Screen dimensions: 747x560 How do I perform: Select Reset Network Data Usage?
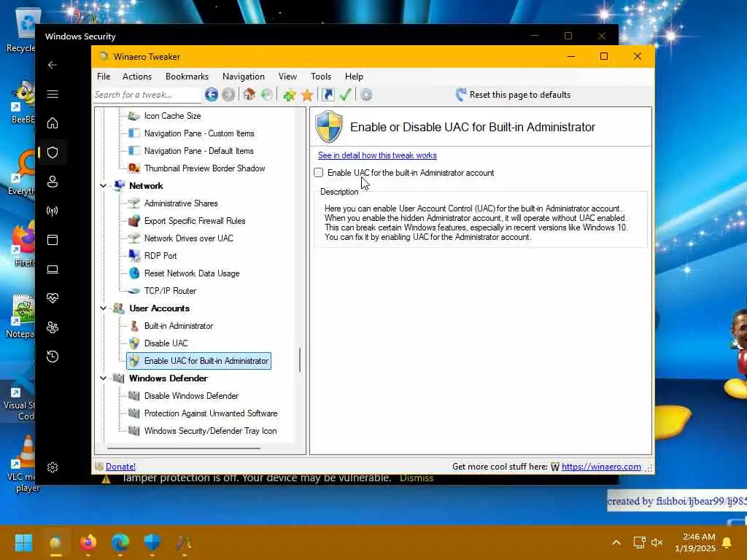[192, 273]
